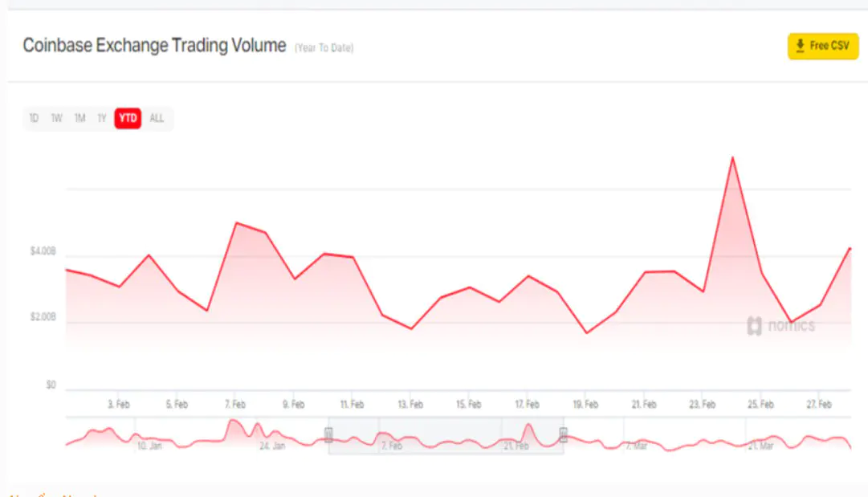Click the 19. Feb low point on the chart
868x497 pixels.
tap(587, 332)
